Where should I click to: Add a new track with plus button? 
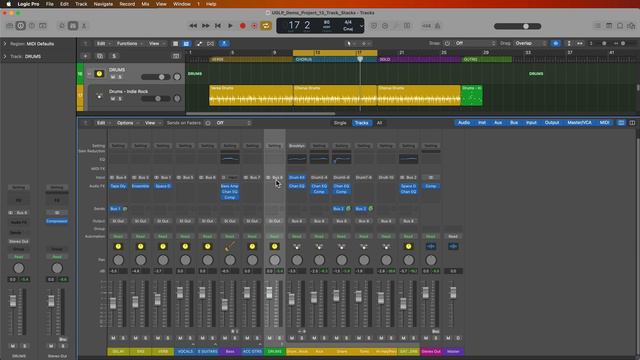(x=85, y=56)
